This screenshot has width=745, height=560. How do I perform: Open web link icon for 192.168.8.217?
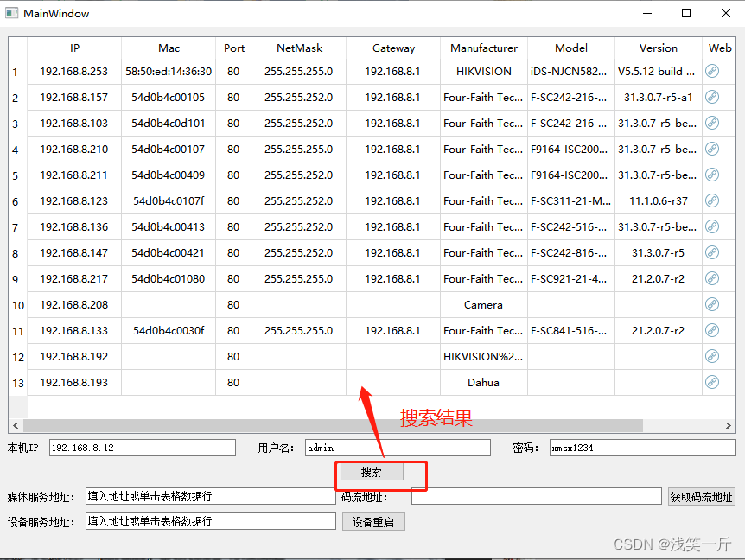pos(712,278)
